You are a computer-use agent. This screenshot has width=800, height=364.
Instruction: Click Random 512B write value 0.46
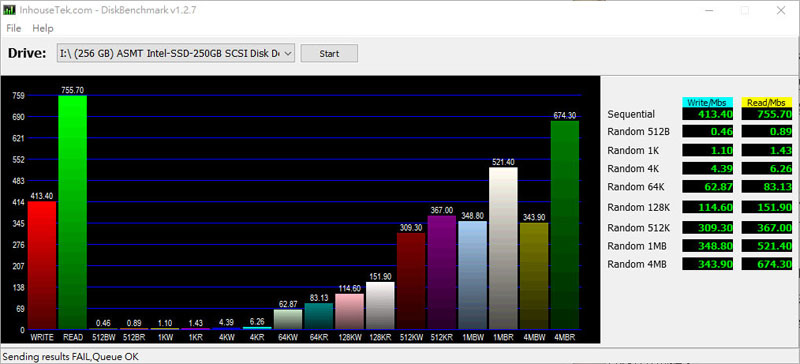coord(708,132)
